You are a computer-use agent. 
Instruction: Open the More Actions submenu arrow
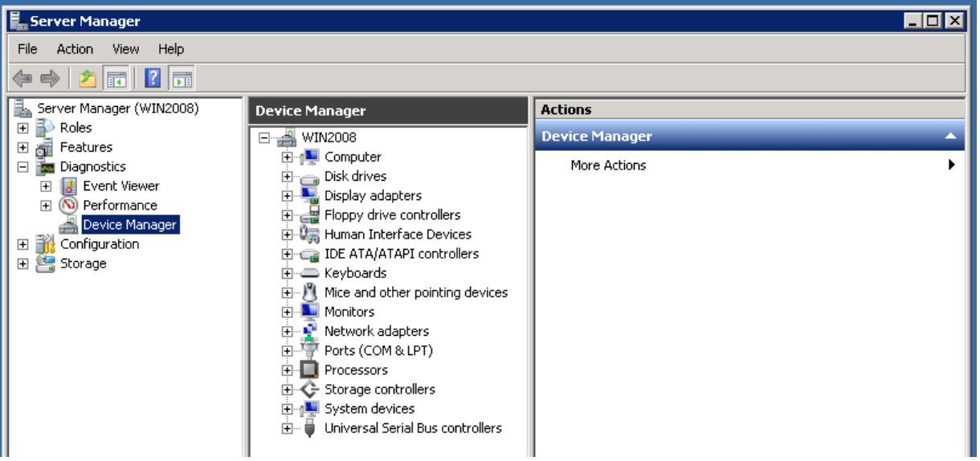click(952, 165)
